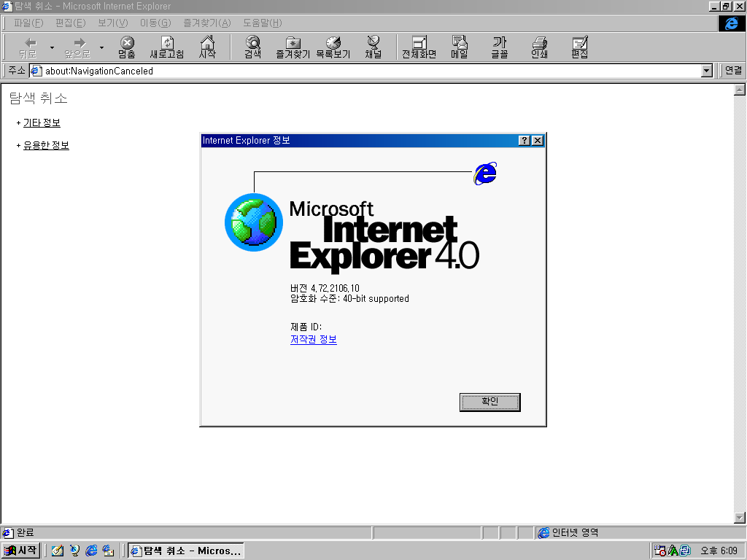This screenshot has height=560, width=747.
Task: Click the page scrollbar down arrow
Action: (x=740, y=518)
